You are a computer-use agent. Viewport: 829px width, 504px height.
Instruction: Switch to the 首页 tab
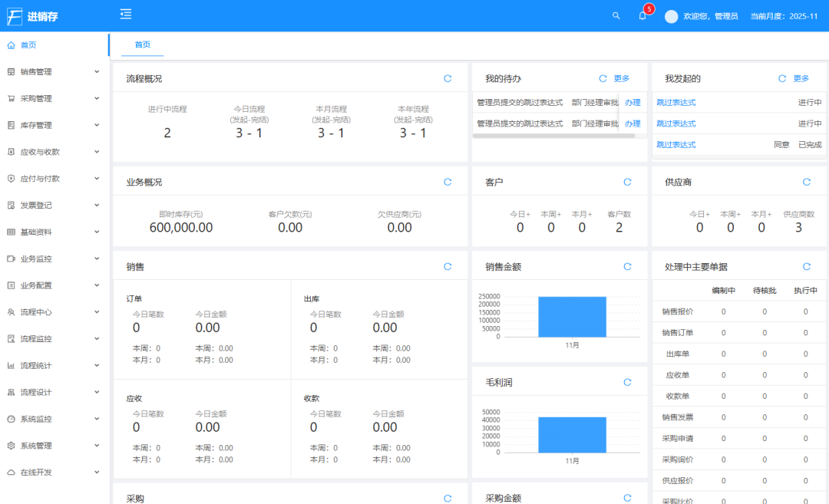coord(143,44)
